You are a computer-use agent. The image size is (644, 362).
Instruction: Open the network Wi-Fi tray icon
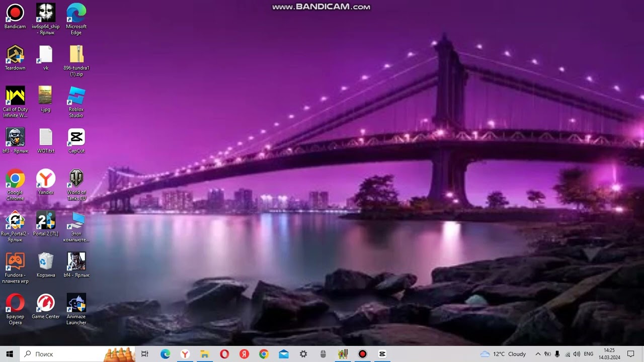(x=567, y=354)
